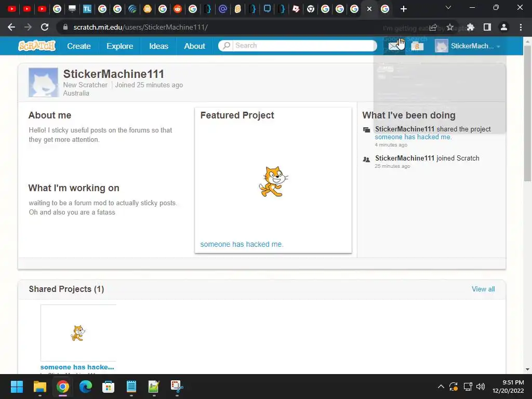
Task: Open a new tab with the plus button
Action: click(403, 9)
